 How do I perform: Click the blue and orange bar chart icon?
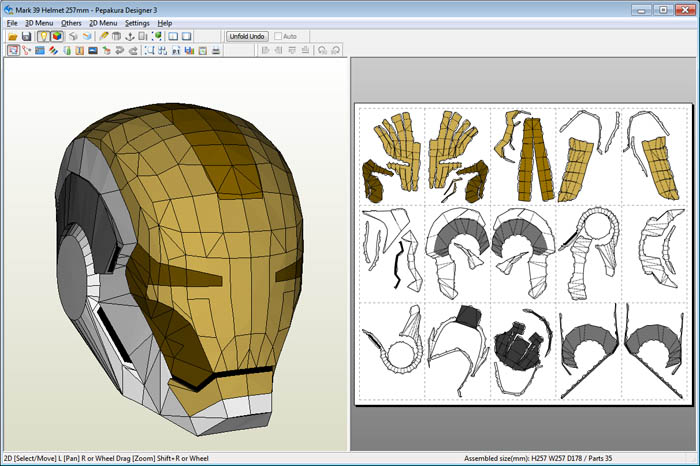(189, 50)
